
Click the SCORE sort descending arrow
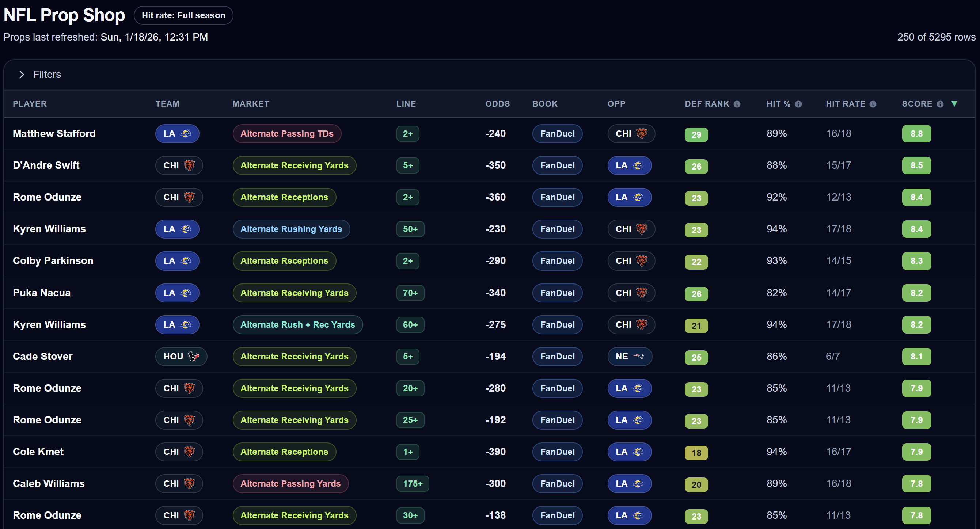click(x=954, y=104)
